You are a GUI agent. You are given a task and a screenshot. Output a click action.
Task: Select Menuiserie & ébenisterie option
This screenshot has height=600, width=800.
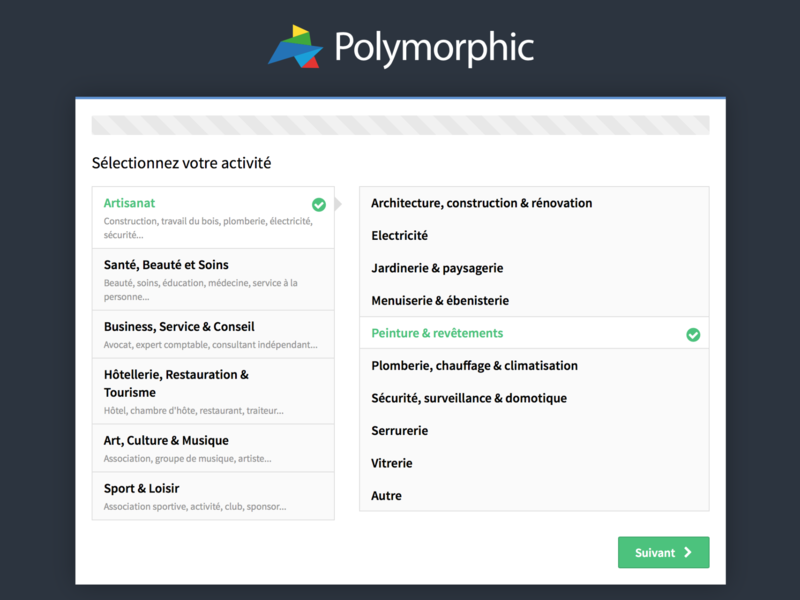point(440,301)
